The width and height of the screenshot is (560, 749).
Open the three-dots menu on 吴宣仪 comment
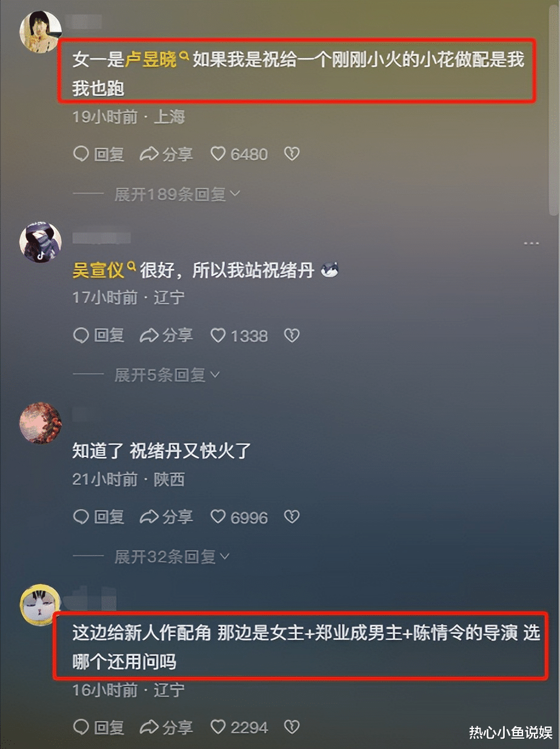(532, 243)
